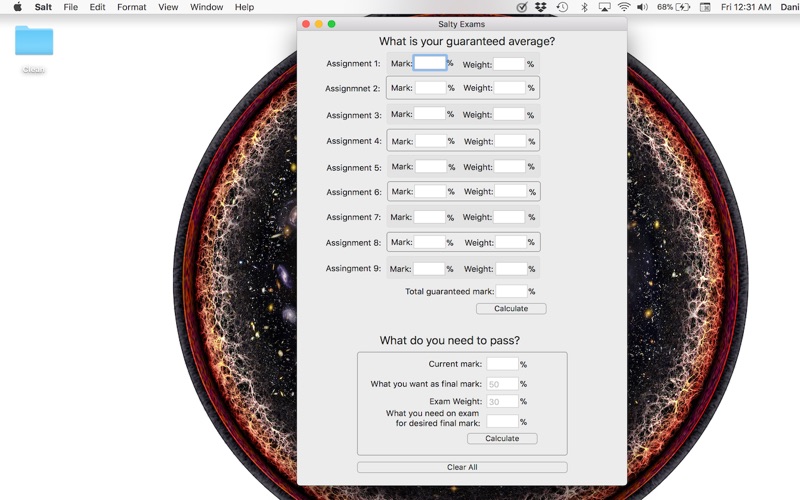Open the Format menu
The height and width of the screenshot is (500, 800).
pos(132,7)
